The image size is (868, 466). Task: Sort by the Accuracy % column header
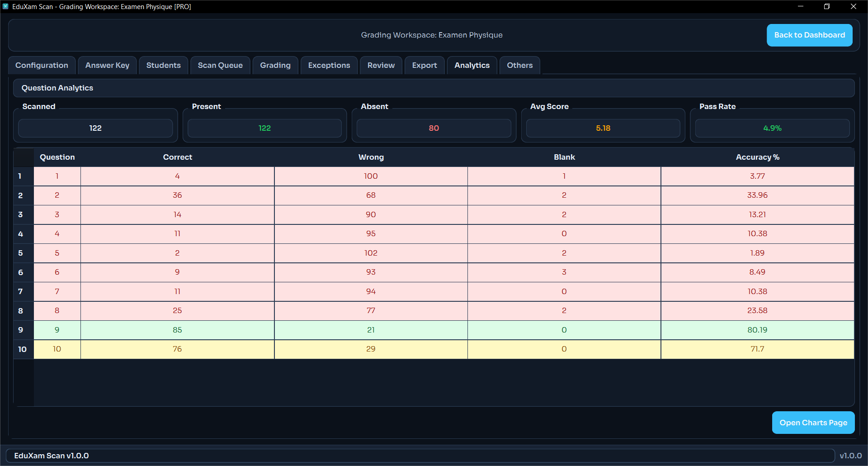click(x=757, y=157)
